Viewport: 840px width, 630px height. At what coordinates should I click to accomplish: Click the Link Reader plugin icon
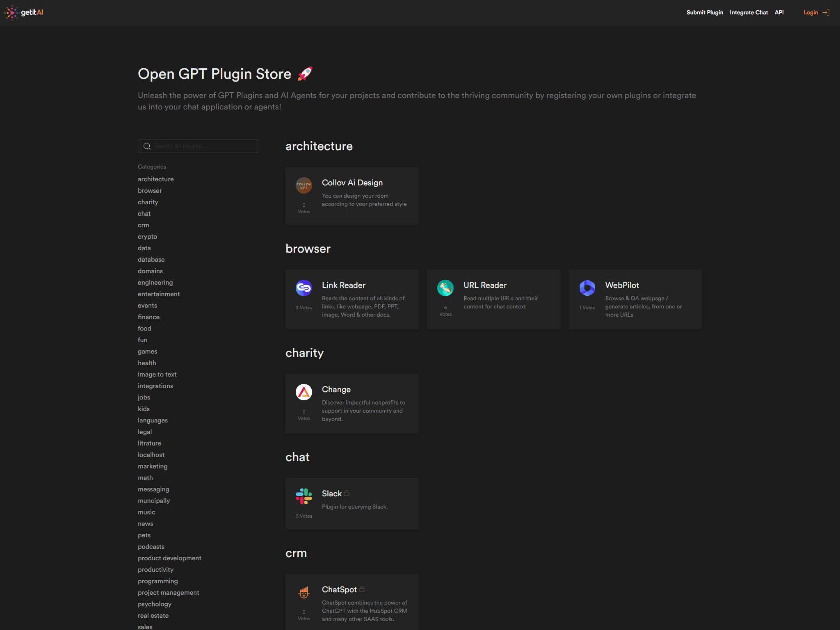coord(304,288)
